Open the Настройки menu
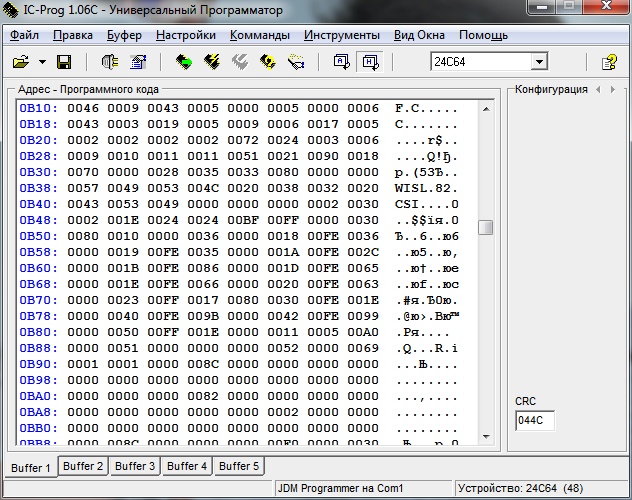632x500 pixels. coord(186,35)
